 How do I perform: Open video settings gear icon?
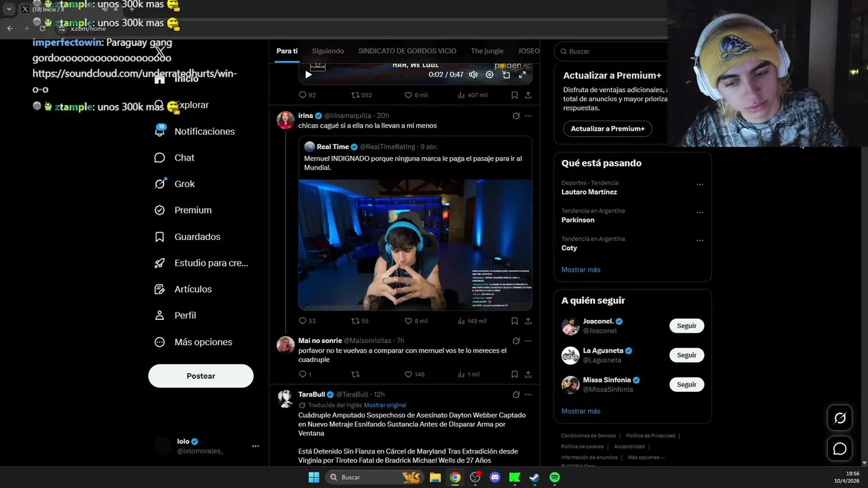490,75
